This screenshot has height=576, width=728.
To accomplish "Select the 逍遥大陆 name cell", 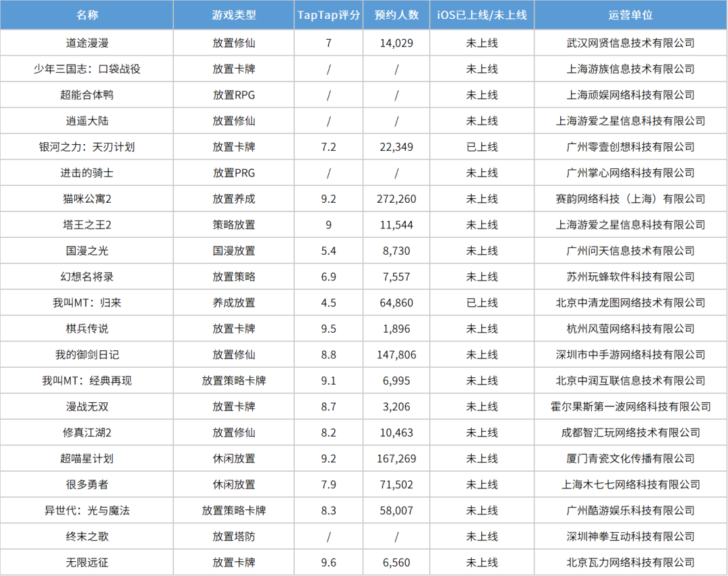I will 87,121.
